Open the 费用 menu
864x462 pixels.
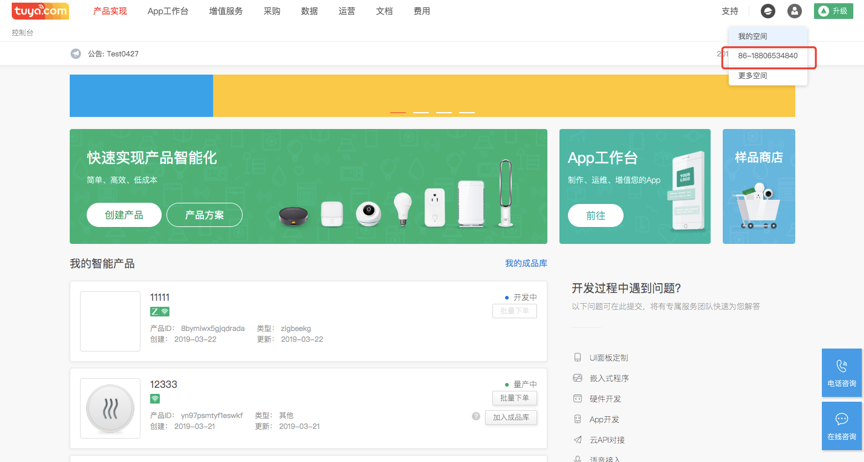pos(422,11)
